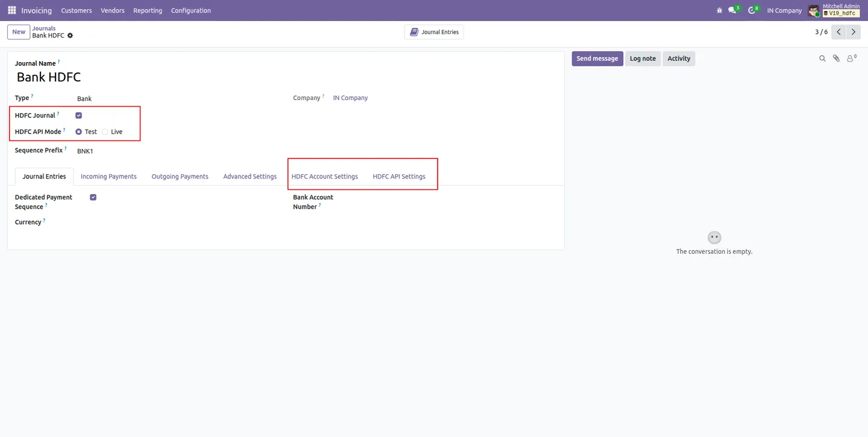
Task: Click the Send message button
Action: coord(597,58)
